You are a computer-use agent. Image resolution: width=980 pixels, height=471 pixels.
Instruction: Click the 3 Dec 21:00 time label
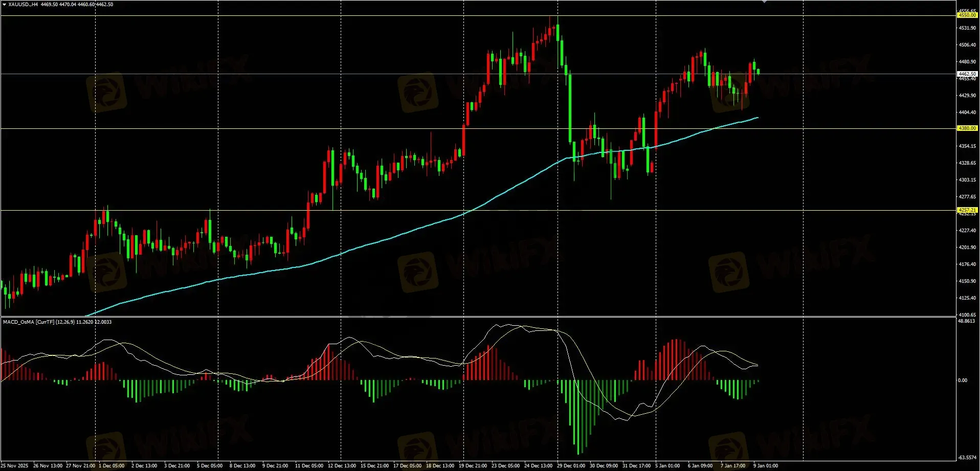[x=177, y=466]
